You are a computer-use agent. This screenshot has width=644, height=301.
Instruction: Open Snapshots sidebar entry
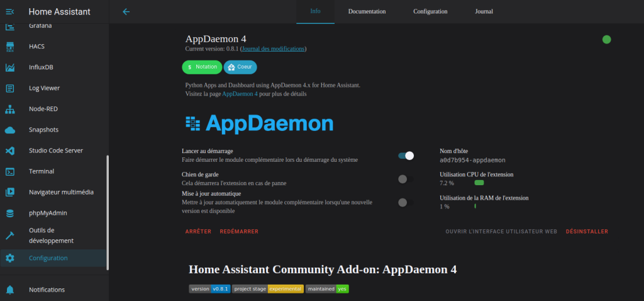53,130
